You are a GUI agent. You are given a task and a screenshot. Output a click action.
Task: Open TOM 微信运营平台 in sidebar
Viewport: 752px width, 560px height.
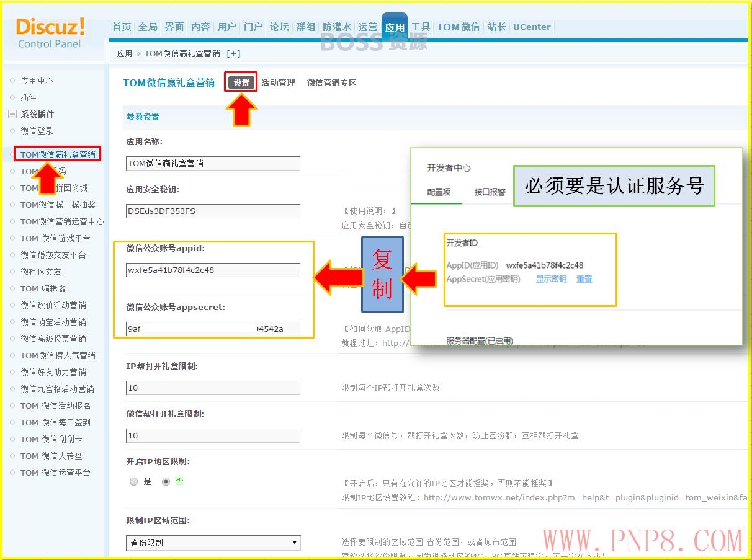(55, 473)
